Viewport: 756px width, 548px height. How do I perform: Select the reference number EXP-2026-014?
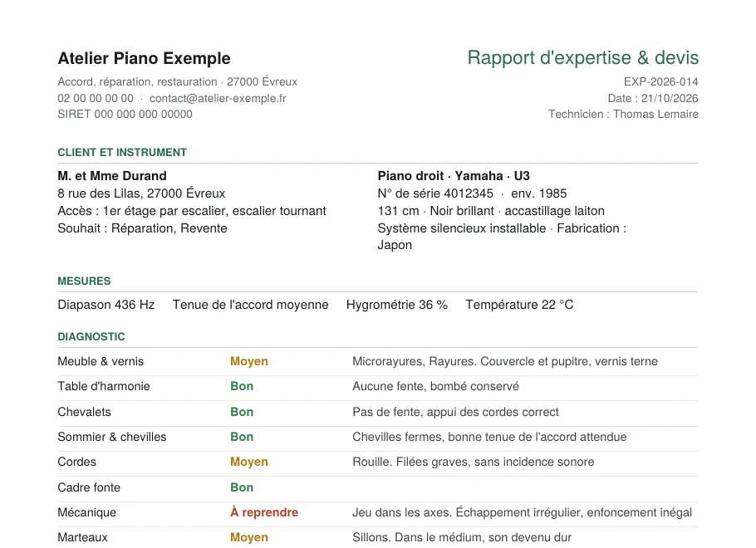click(660, 82)
